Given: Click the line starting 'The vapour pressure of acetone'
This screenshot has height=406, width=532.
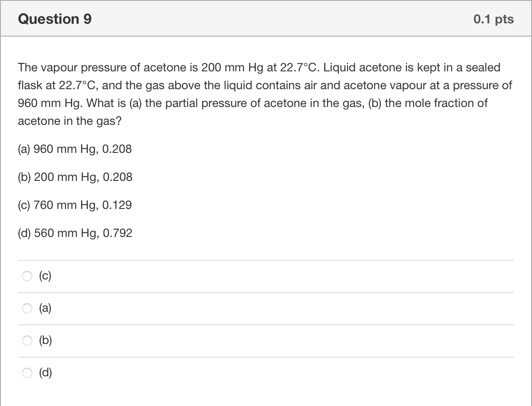Looking at the screenshot, I should click(x=259, y=68).
